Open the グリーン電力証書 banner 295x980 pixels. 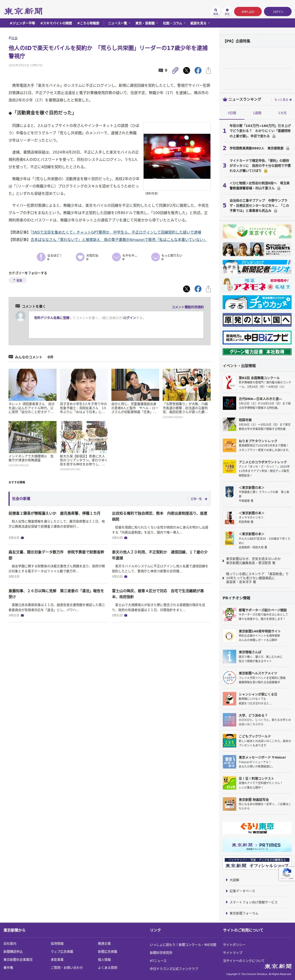(257, 352)
